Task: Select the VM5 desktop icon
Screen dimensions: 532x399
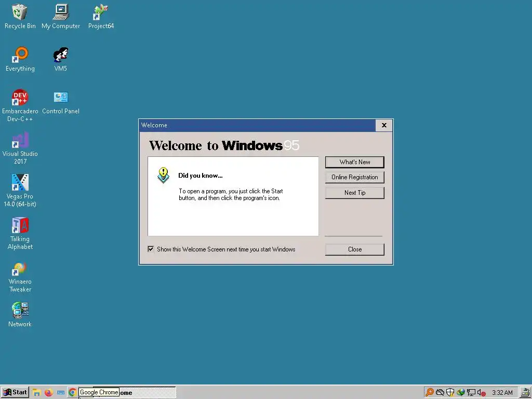Action: click(60, 59)
